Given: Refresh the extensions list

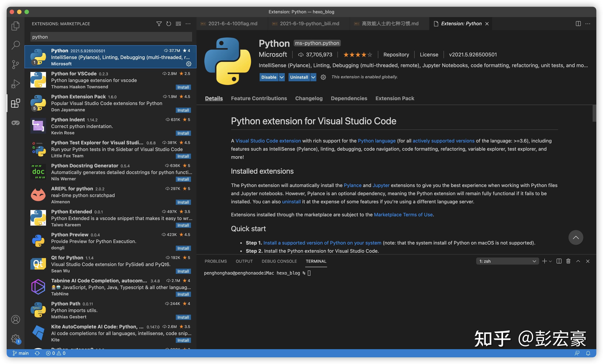Looking at the screenshot, I should (168, 24).
